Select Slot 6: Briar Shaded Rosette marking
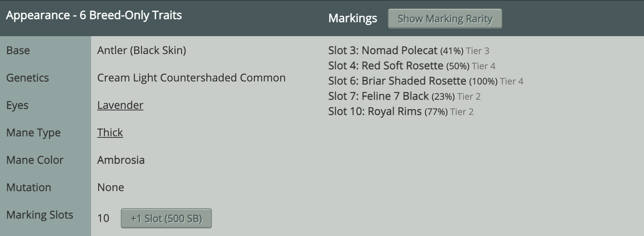Viewport: 644px width, 236px height. pyautogui.click(x=426, y=81)
